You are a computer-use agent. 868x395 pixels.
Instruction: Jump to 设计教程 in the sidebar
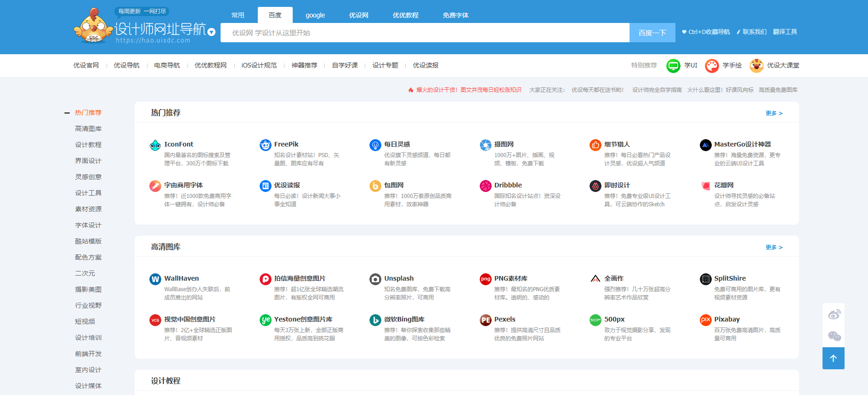(x=88, y=145)
